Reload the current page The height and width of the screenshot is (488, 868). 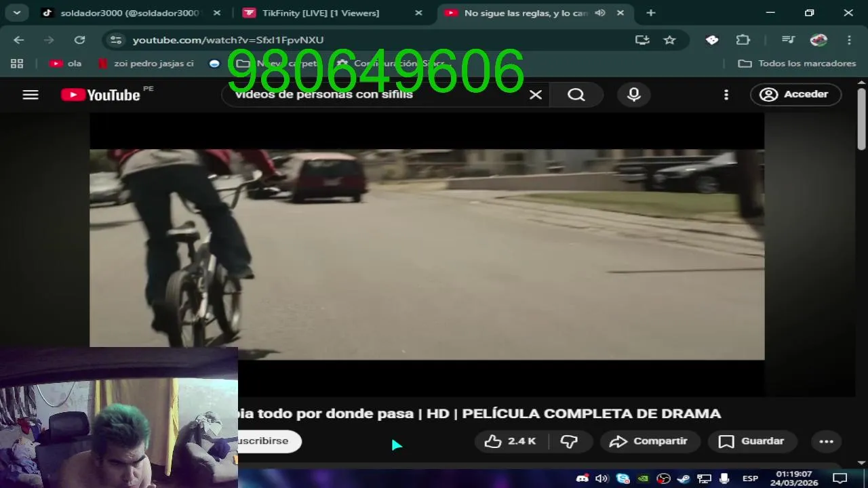[79, 40]
